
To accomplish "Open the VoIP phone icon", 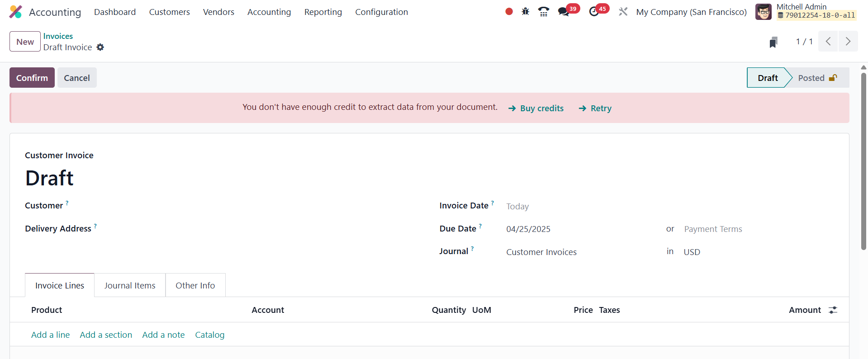I will 544,12.
